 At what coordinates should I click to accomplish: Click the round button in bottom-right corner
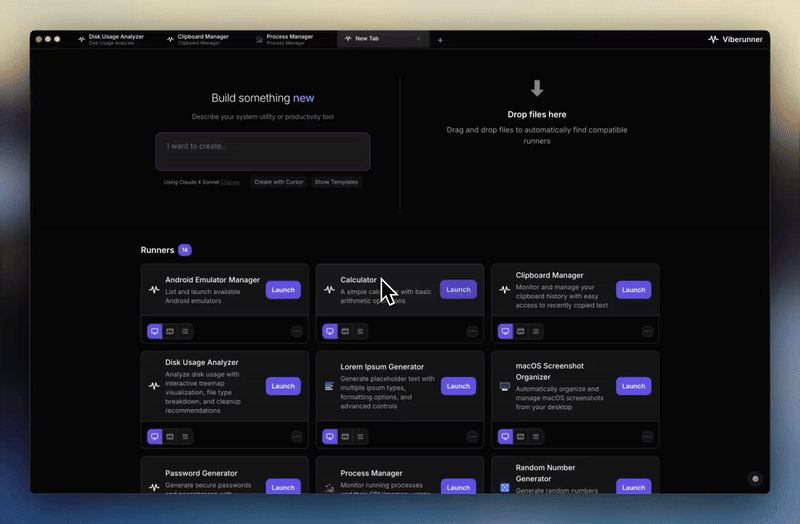click(x=755, y=479)
